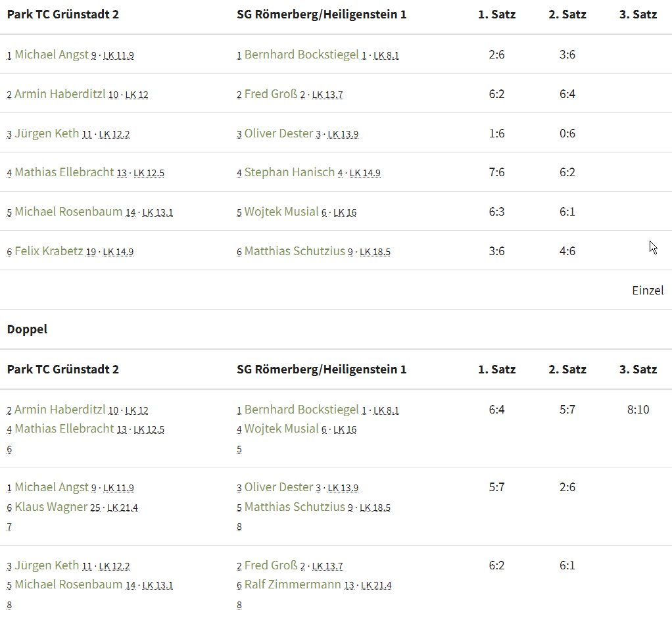The image size is (672, 618).
Task: Open Wojtek Musial's singles player link
Action: pos(281,212)
